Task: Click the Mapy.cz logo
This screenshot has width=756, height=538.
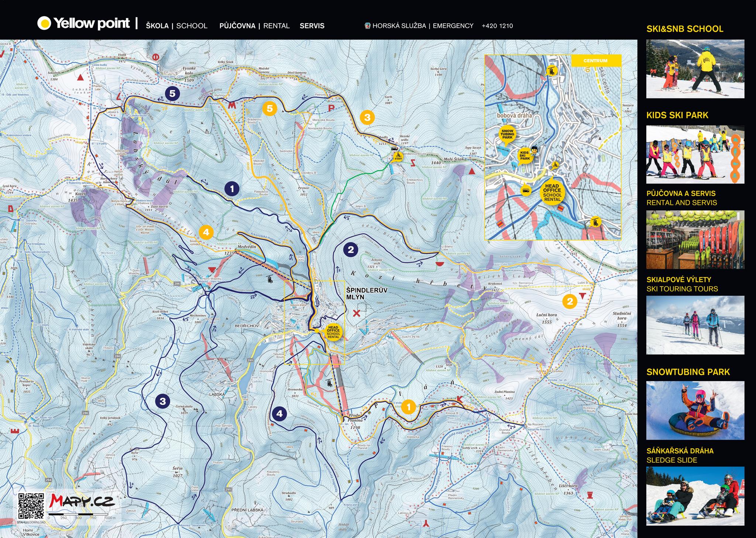Action: click(82, 501)
